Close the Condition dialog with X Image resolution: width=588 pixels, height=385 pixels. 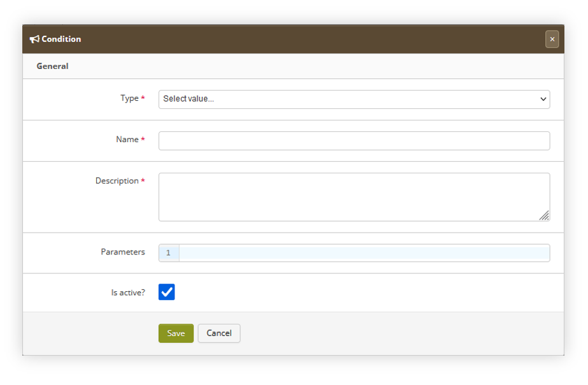point(552,39)
